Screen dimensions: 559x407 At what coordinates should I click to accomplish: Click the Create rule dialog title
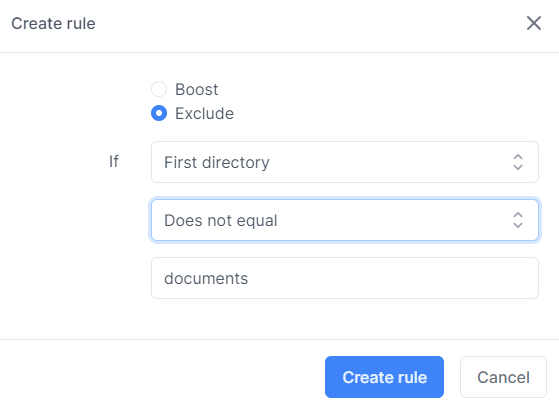click(53, 24)
